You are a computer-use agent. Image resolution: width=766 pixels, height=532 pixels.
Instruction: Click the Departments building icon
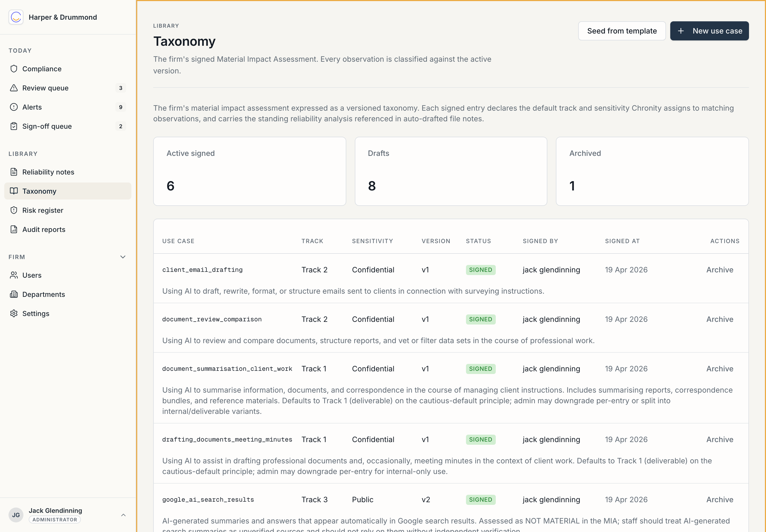pyautogui.click(x=14, y=294)
